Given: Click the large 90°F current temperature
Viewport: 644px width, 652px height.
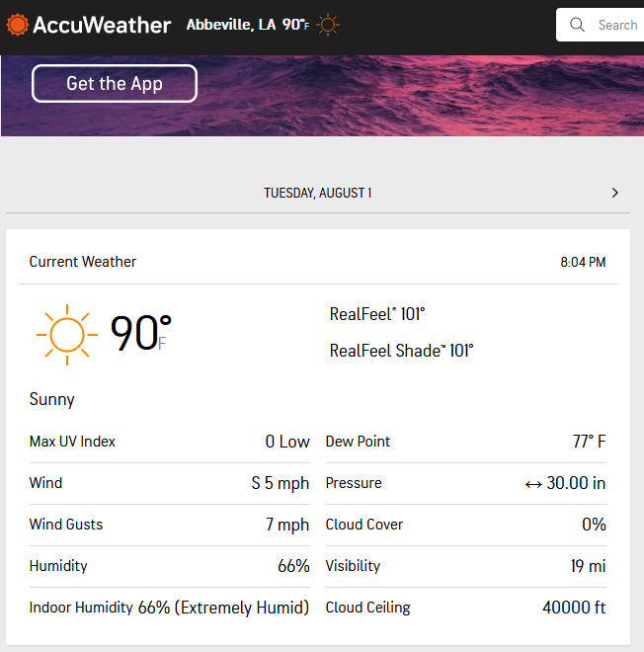Looking at the screenshot, I should [x=140, y=333].
